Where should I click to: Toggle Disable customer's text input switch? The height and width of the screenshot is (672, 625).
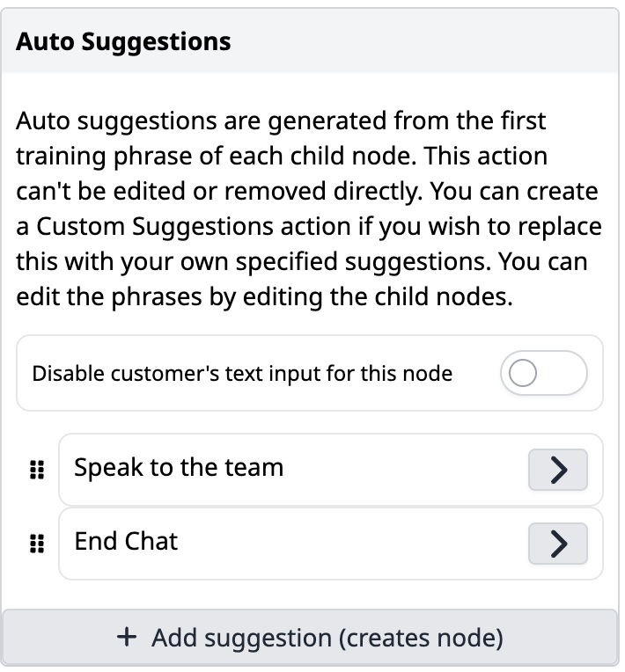coord(542,375)
